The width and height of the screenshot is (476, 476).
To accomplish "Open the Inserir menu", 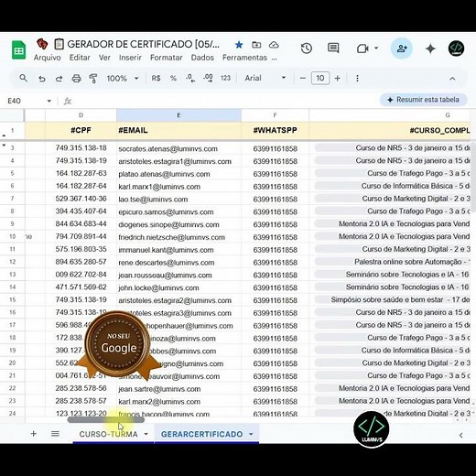I will click(130, 58).
